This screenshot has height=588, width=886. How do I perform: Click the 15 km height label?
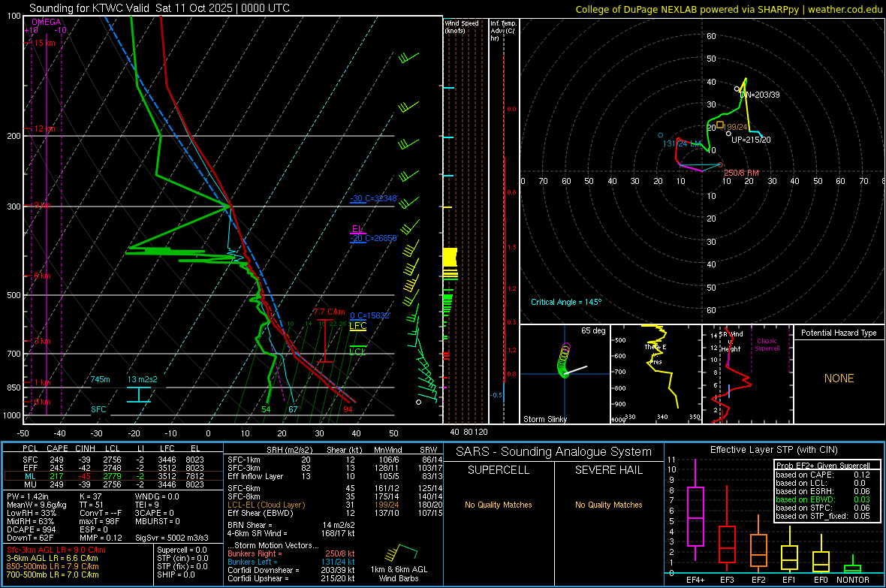click(44, 43)
